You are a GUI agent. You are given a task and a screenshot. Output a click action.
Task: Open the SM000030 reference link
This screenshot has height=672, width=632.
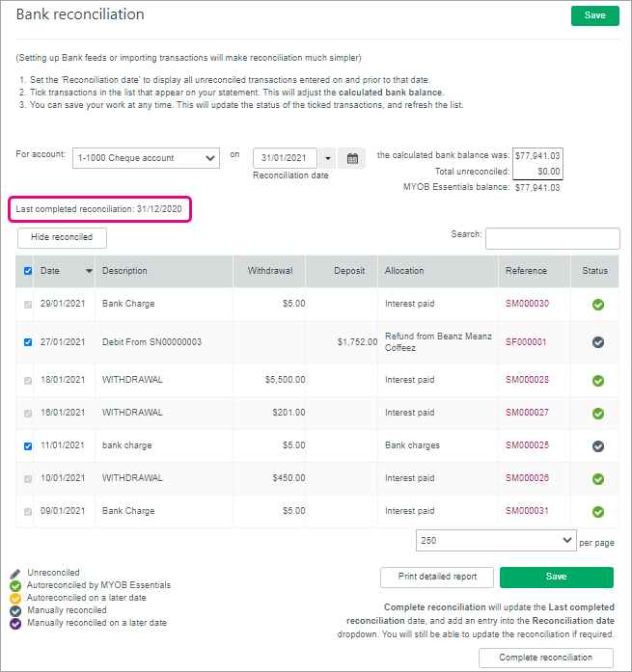(x=527, y=304)
